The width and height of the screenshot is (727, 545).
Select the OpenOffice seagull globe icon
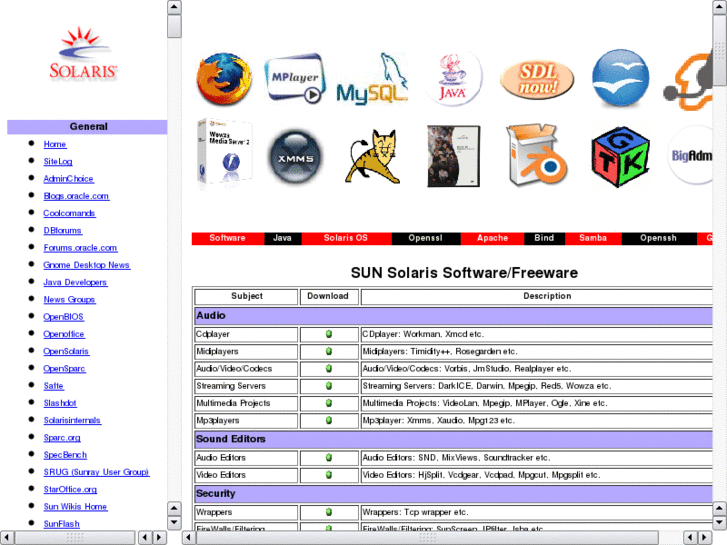pyautogui.click(x=620, y=78)
